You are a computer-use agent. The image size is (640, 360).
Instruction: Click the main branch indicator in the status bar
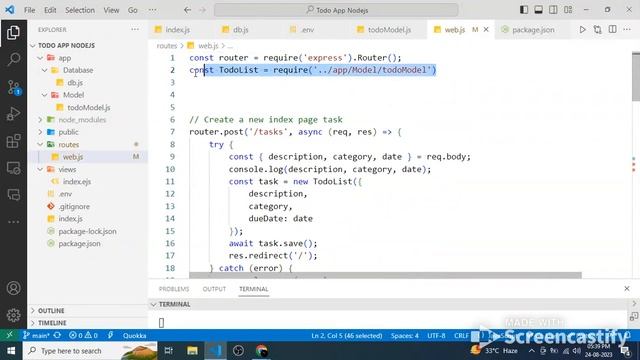(36, 336)
